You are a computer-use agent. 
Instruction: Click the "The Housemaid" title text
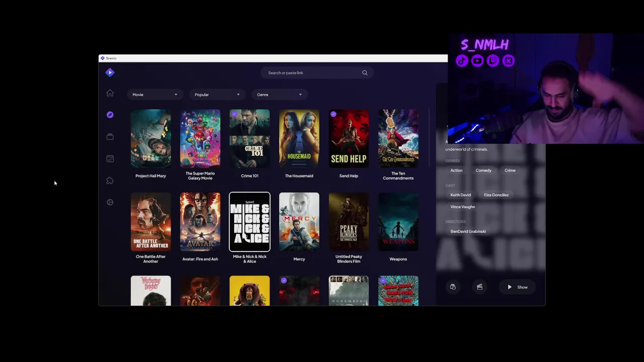299,176
